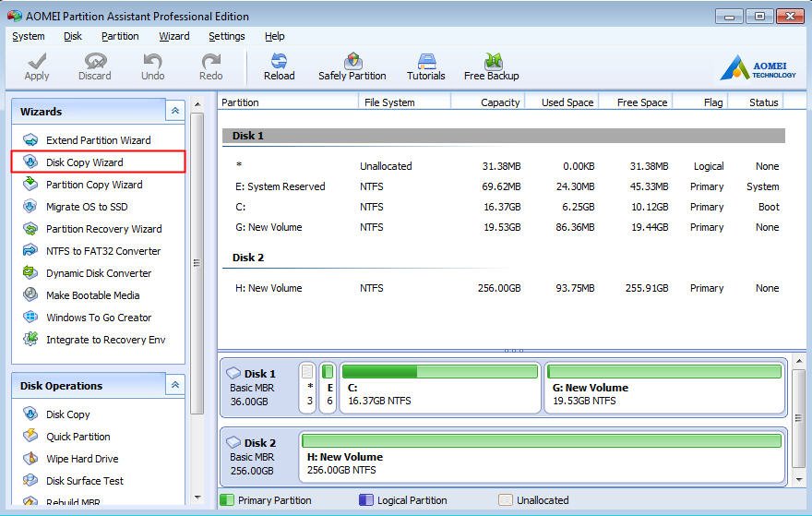
Task: Sort by Used Space column header
Action: pos(562,102)
